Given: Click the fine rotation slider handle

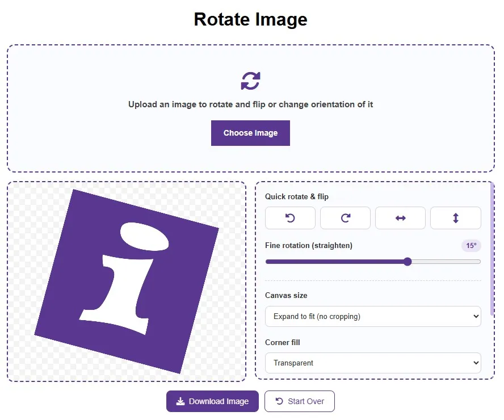Looking at the screenshot, I should click(408, 262).
